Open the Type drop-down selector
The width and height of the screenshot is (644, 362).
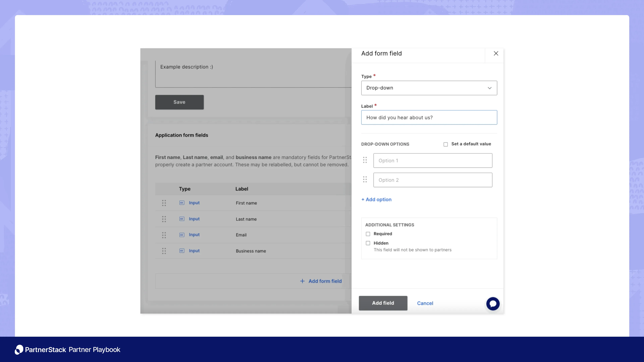pyautogui.click(x=429, y=88)
